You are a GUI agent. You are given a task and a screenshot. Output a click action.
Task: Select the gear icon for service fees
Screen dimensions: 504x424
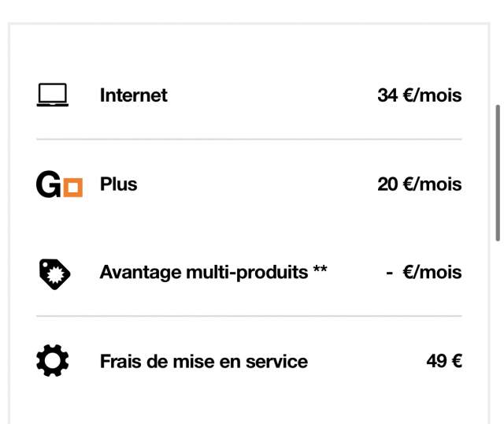click(x=53, y=362)
